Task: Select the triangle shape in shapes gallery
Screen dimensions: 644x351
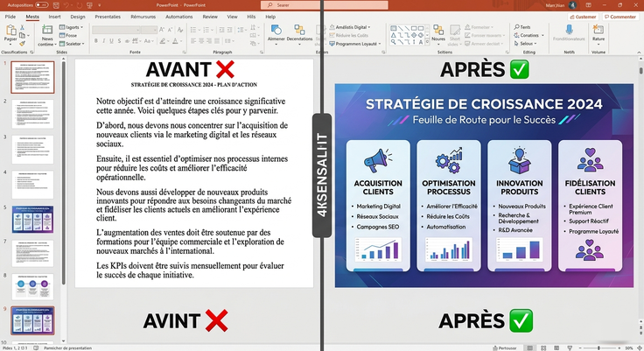Action: pyautogui.click(x=394, y=35)
